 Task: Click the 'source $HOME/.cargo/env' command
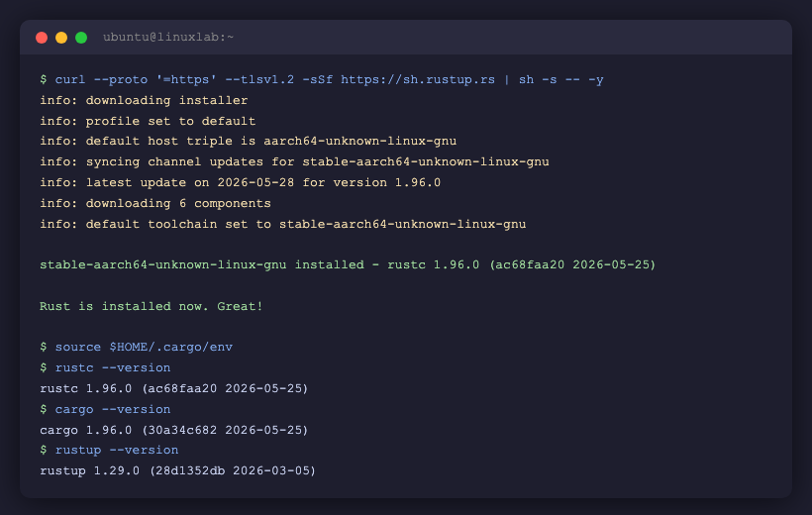tap(137, 348)
